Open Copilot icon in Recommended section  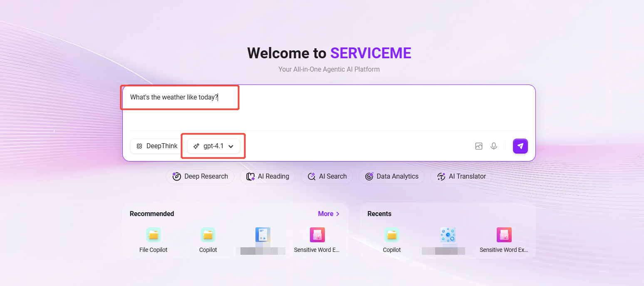[x=208, y=235]
